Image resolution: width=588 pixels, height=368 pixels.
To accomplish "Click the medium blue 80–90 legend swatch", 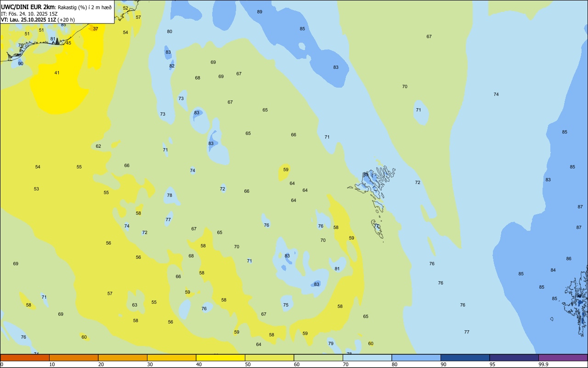I will [x=416, y=357].
